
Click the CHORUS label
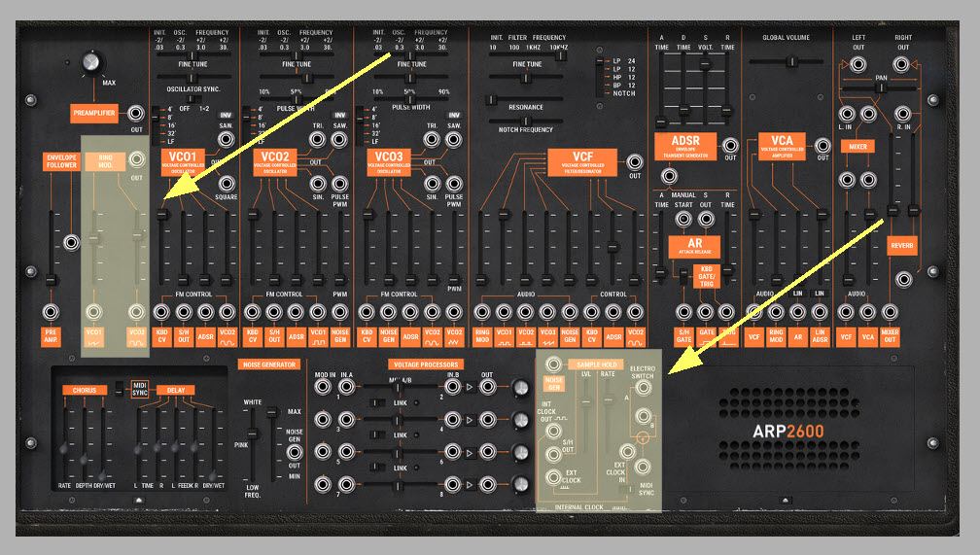tap(85, 390)
